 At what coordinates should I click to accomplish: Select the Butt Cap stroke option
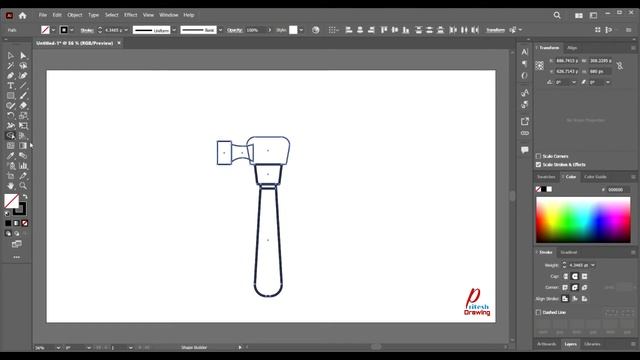565,276
